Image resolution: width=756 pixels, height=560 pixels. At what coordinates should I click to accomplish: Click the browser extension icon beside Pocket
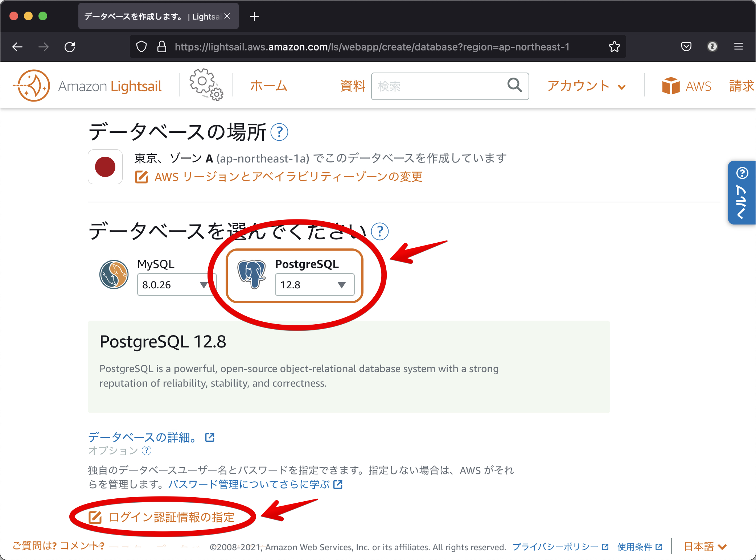point(712,46)
